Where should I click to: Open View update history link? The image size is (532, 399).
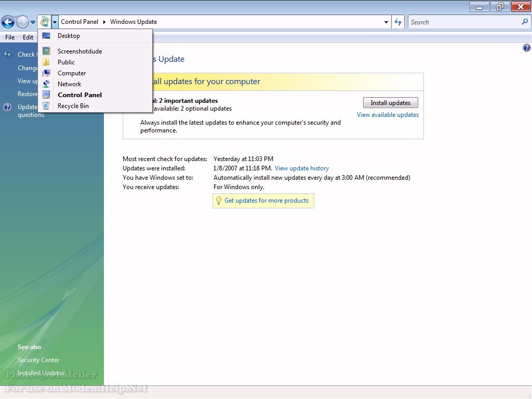point(302,168)
